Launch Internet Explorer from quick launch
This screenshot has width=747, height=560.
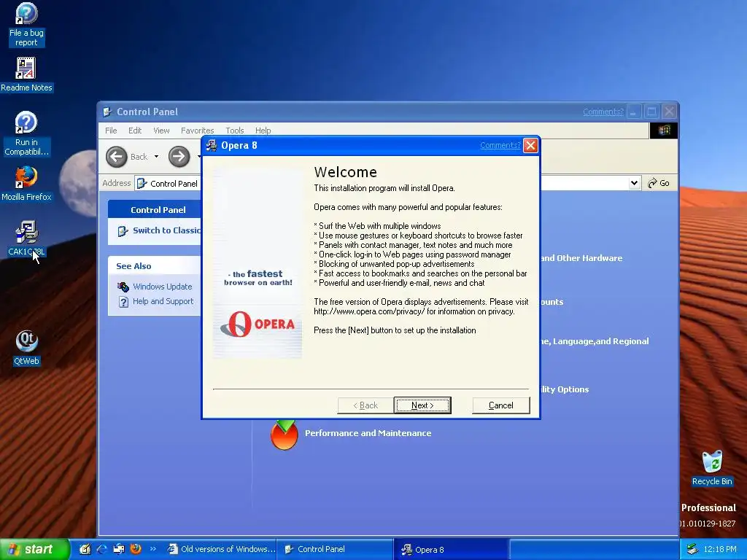tap(101, 549)
